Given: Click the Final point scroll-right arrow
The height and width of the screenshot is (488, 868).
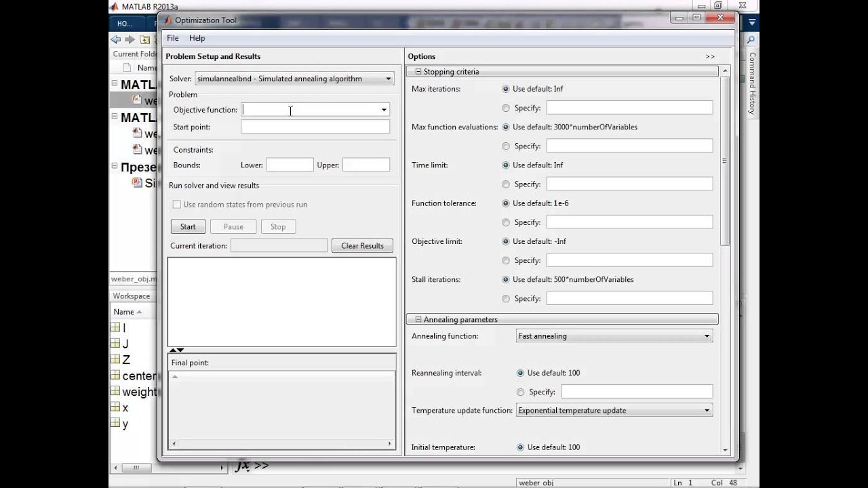Looking at the screenshot, I should point(390,444).
